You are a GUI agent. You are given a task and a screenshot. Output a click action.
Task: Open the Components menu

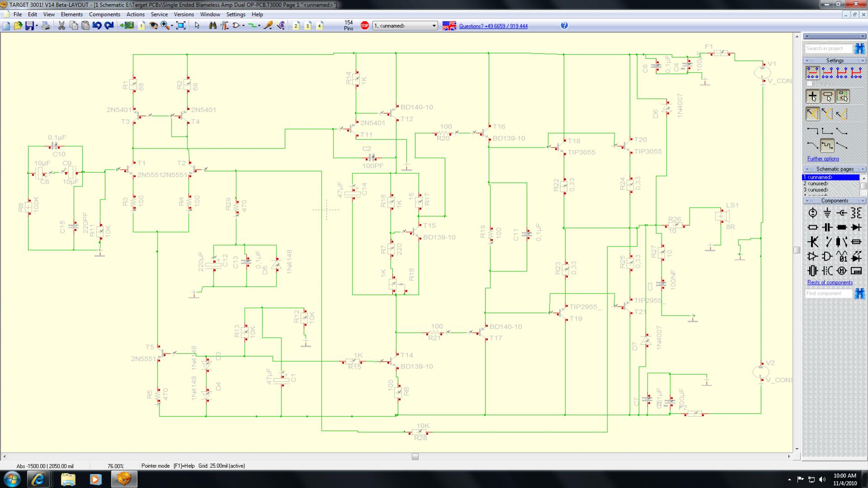click(x=105, y=14)
